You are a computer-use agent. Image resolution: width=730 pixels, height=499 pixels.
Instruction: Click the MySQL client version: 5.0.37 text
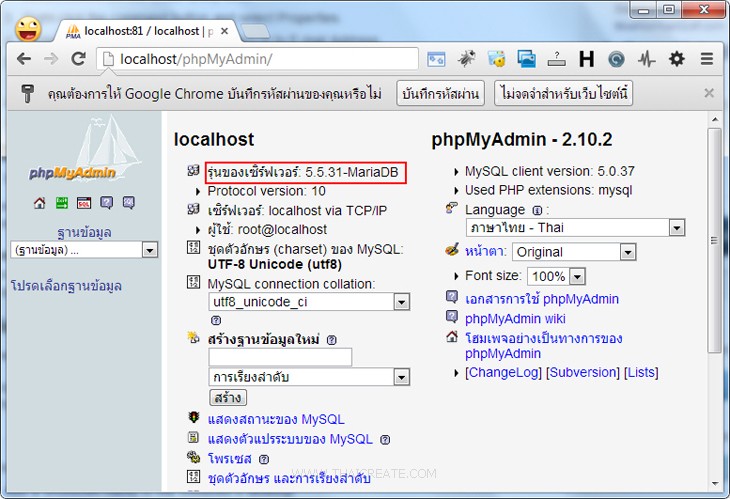pyautogui.click(x=550, y=171)
